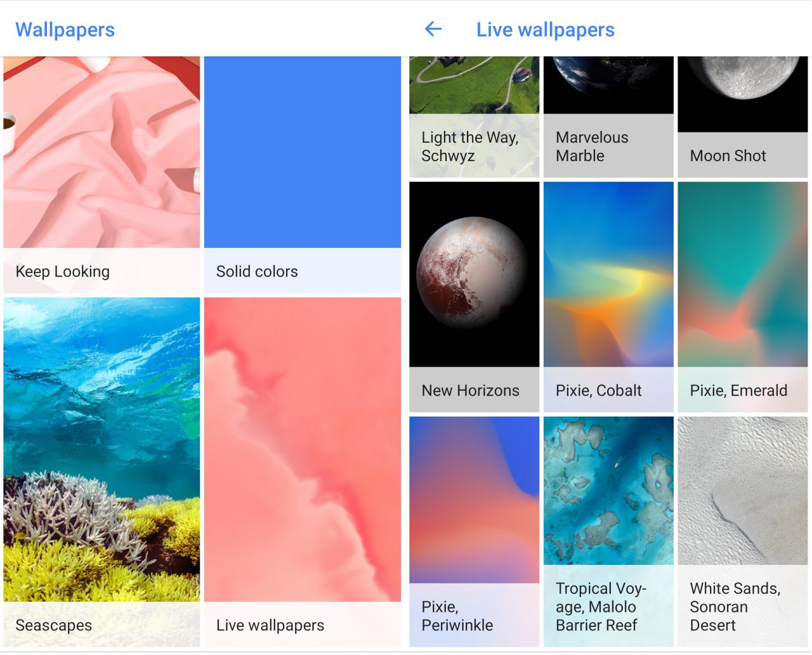812x655 pixels.
Task: Pick White Sands, Sonoran Desert wallpaper
Action: pos(743,532)
